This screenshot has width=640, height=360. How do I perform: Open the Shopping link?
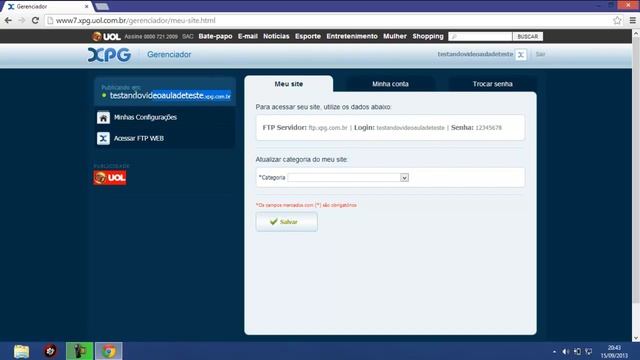click(x=428, y=36)
